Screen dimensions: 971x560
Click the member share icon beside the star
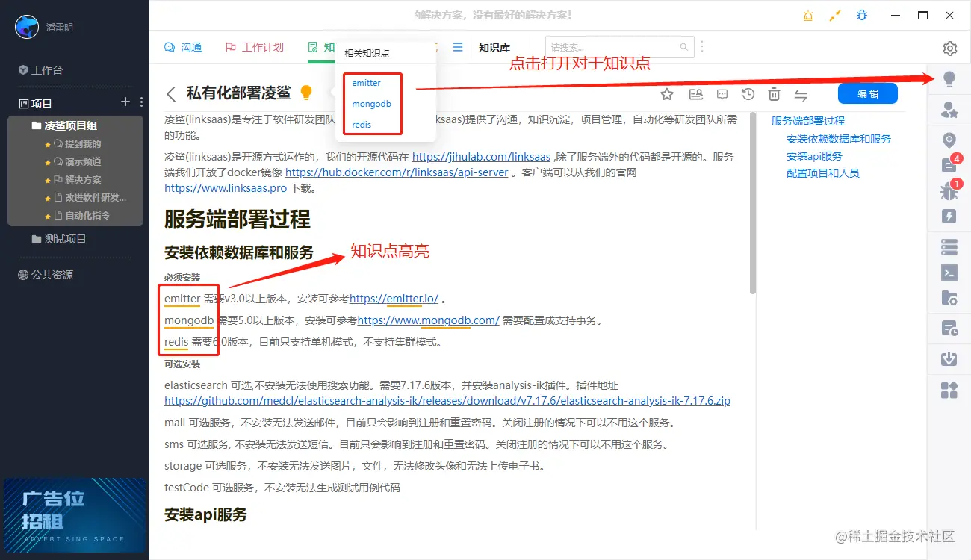695,94
